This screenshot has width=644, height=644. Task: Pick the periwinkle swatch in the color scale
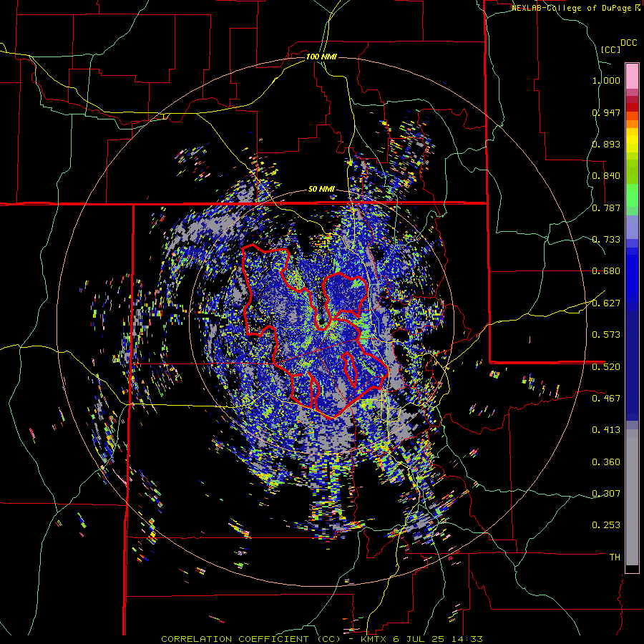click(632, 227)
